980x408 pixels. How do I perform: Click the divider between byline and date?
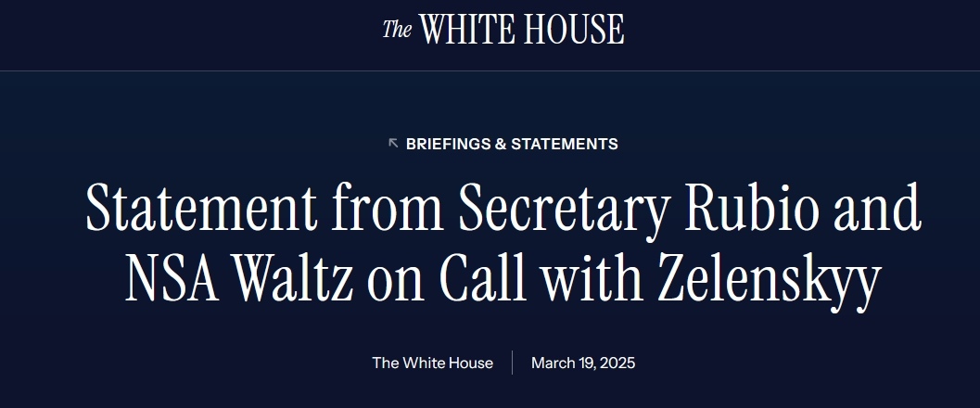512,363
